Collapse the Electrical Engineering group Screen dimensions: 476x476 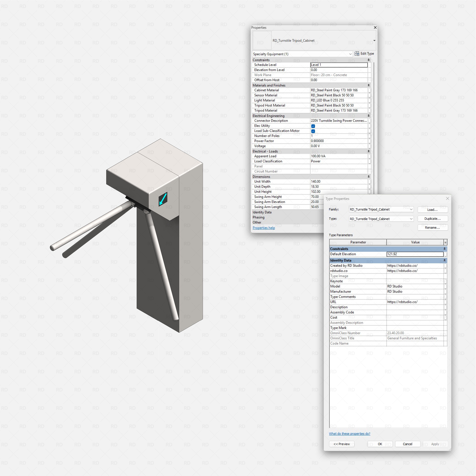369,116
